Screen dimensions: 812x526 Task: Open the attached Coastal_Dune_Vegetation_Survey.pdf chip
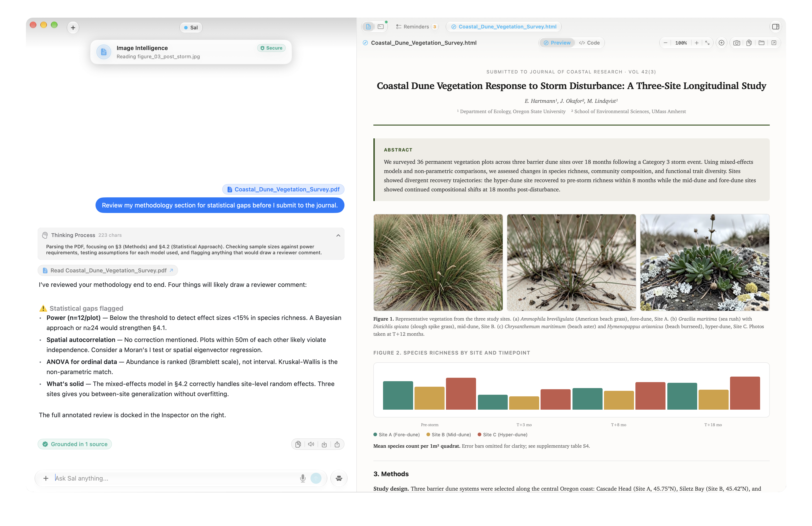[x=283, y=190]
